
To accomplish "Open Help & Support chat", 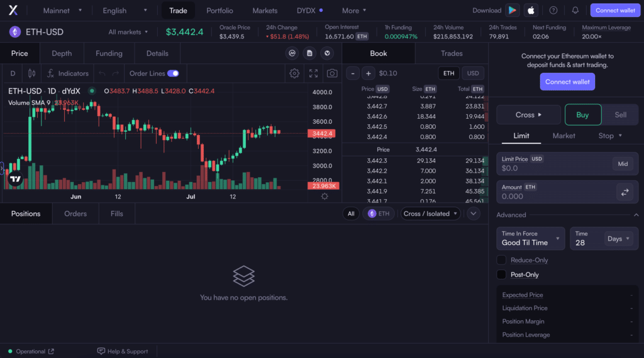I will tap(123, 352).
